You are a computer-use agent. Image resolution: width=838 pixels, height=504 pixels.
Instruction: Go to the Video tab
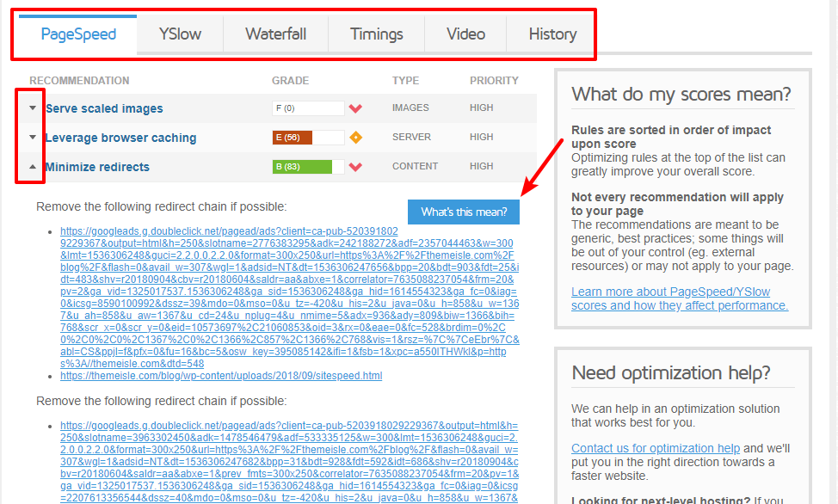point(465,34)
